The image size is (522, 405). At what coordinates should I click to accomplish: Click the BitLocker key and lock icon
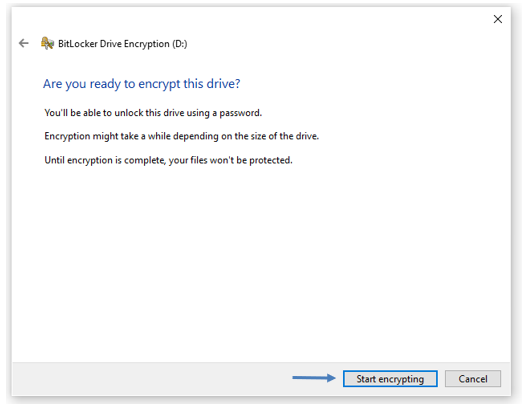47,43
